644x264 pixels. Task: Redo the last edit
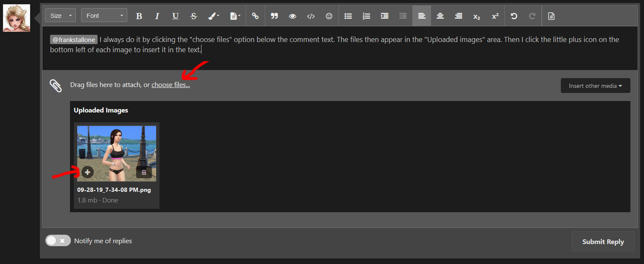532,16
